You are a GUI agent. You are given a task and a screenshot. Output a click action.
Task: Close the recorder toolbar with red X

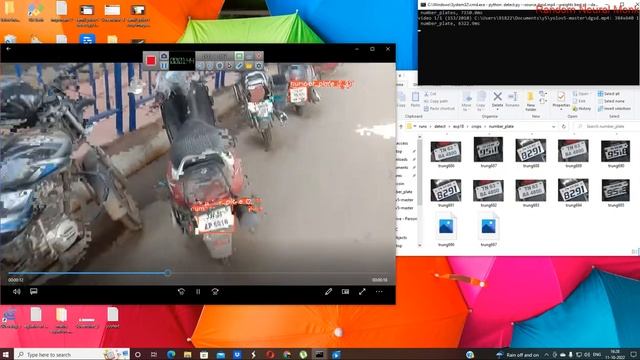(258, 56)
